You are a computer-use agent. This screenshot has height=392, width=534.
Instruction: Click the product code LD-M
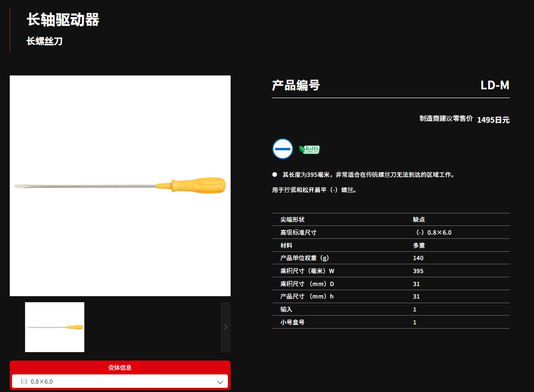pyautogui.click(x=495, y=85)
